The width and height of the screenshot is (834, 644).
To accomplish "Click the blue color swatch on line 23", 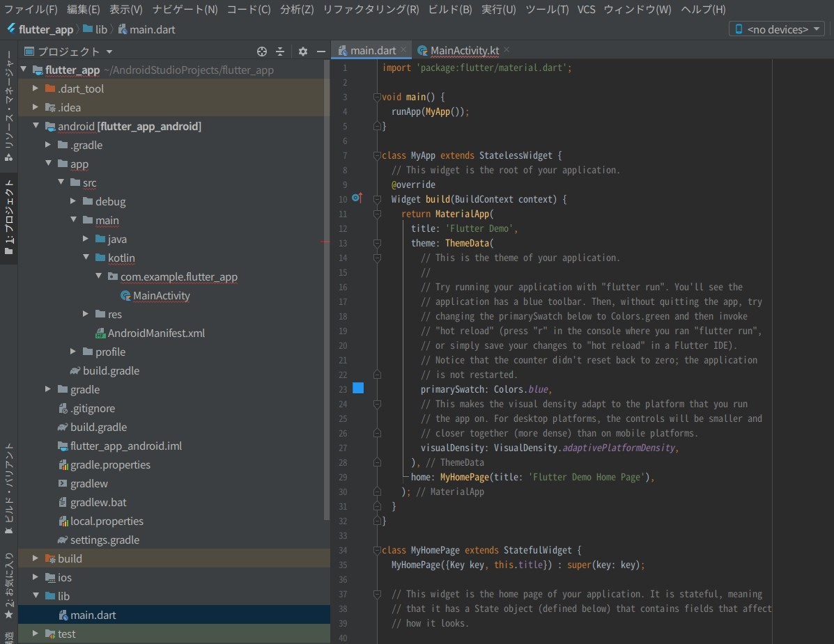I will pos(358,388).
